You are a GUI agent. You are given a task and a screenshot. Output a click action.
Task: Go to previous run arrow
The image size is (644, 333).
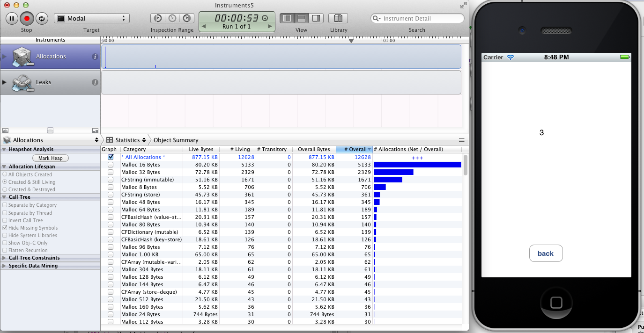point(204,27)
